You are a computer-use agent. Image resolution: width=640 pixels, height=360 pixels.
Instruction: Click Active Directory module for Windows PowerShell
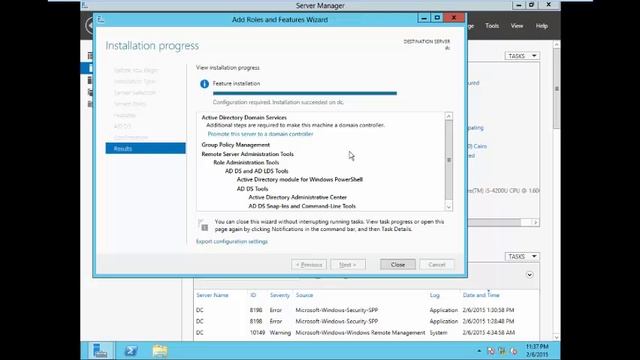tap(300, 180)
